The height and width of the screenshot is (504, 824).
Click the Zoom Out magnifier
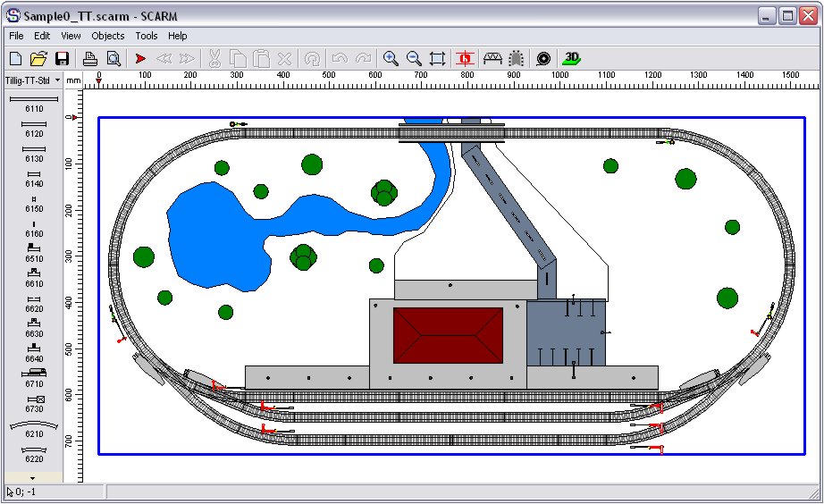click(x=414, y=59)
